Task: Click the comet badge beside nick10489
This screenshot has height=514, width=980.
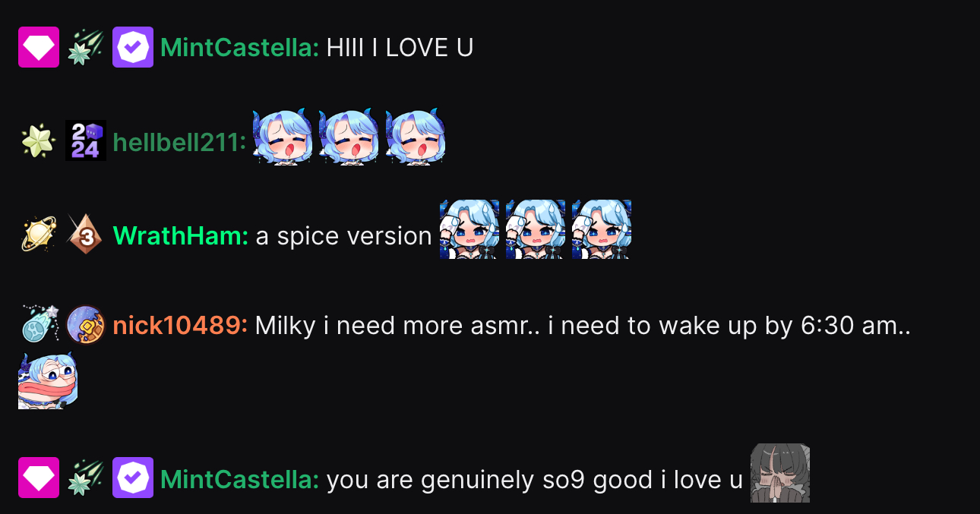Action: pyautogui.click(x=39, y=325)
